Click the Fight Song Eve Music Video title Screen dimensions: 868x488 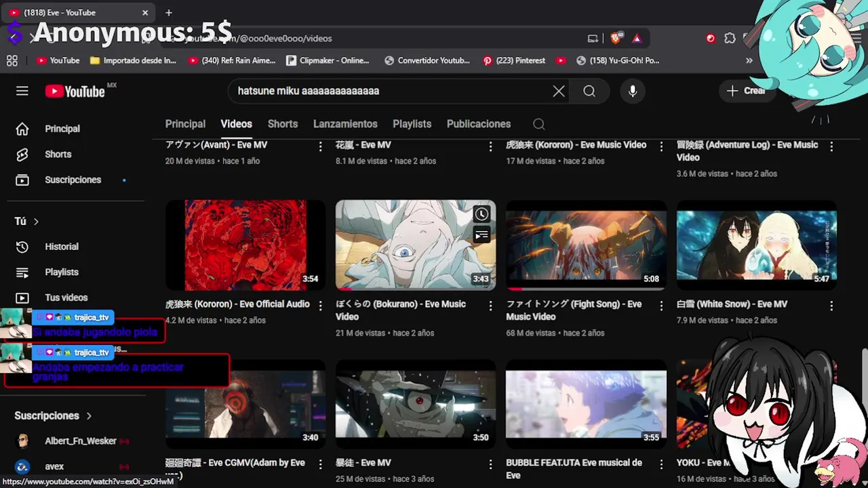tap(574, 310)
